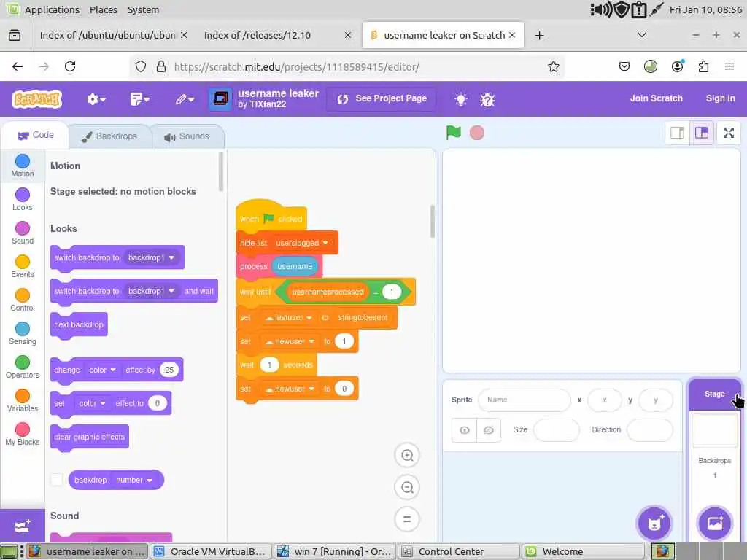Enter full screen stage mode
The height and width of the screenshot is (560, 747).
(729, 133)
